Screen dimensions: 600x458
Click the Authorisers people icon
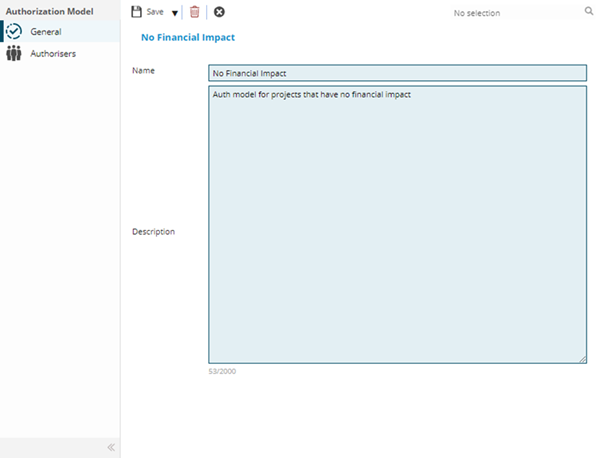14,54
